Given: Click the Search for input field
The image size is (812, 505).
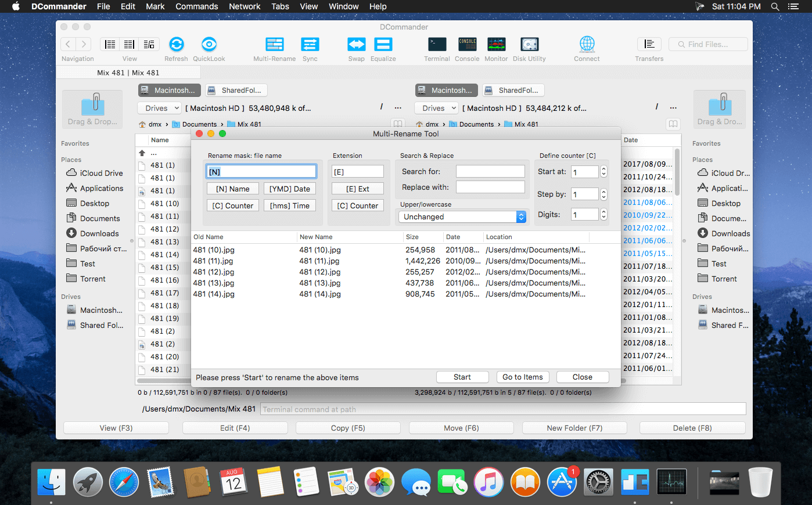Looking at the screenshot, I should coord(490,171).
